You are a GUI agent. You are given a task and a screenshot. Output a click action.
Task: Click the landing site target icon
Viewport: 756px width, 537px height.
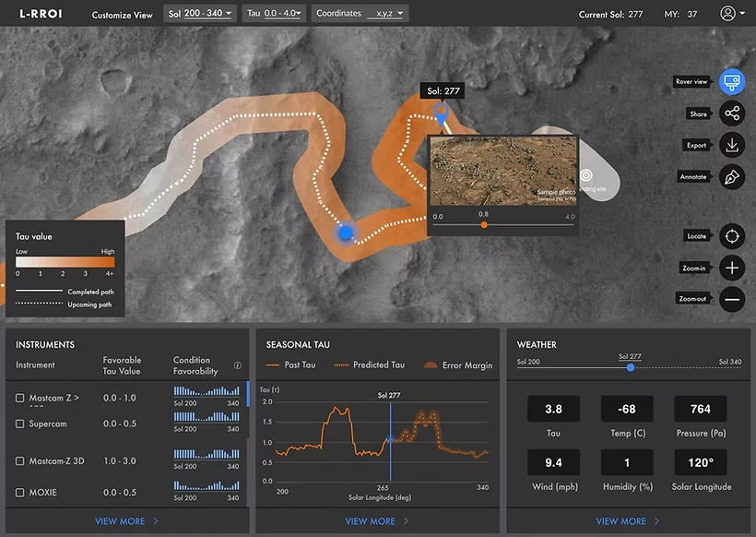coord(585,175)
